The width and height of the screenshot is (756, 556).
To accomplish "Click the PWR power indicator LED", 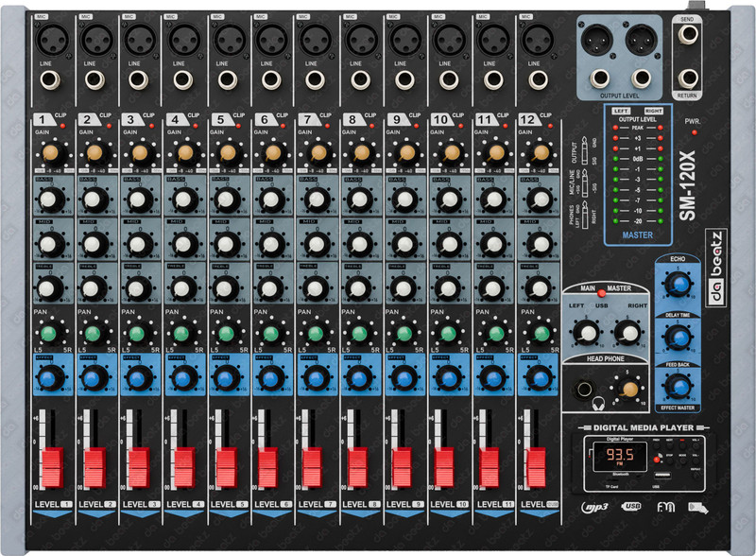I will tap(694, 132).
